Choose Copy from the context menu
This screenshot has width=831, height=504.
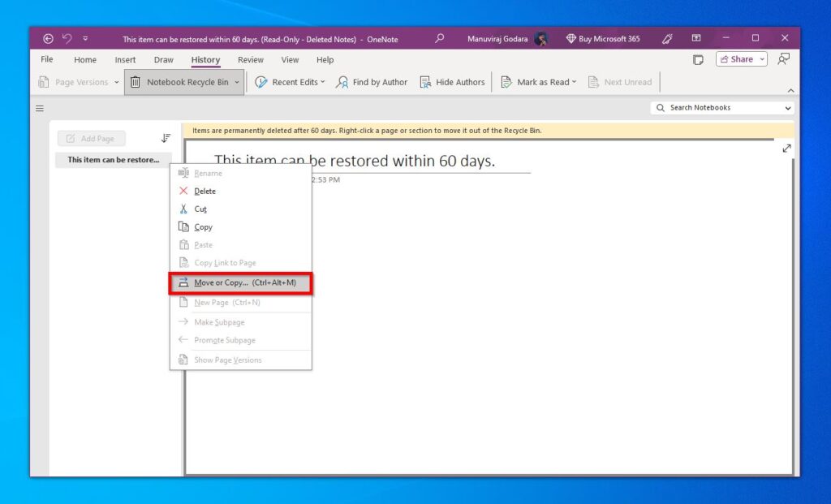click(x=202, y=226)
